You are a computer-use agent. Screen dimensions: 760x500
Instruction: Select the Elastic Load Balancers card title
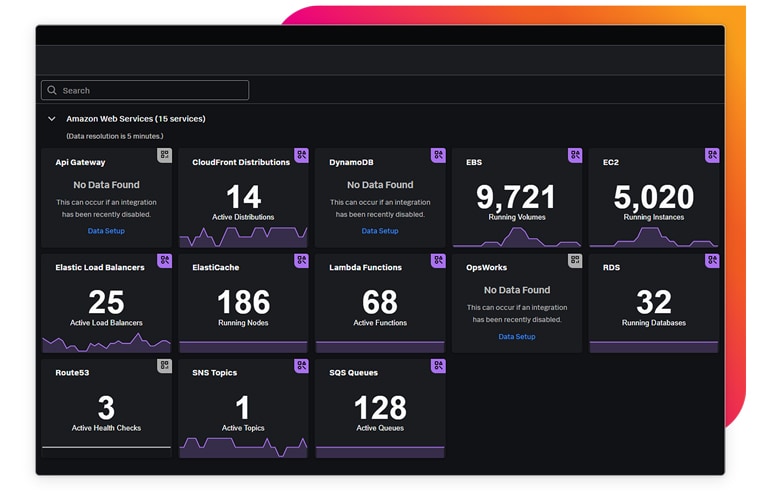tap(100, 267)
